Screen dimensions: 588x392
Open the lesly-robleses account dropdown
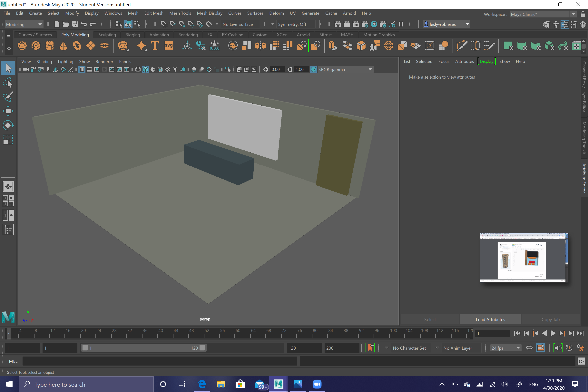click(446, 24)
